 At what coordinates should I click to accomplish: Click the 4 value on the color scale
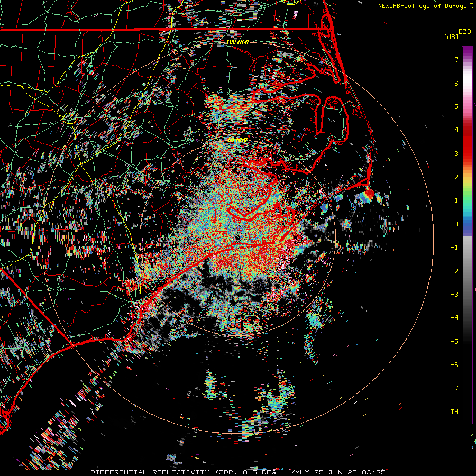456,130
